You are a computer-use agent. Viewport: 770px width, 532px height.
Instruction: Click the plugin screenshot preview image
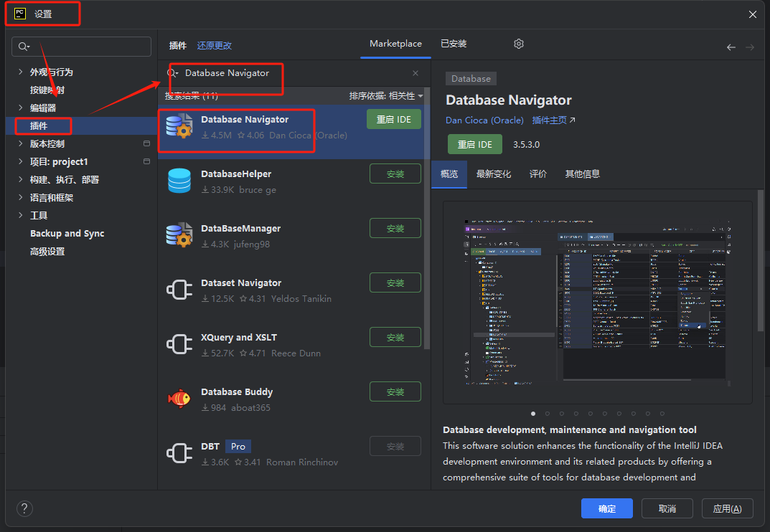pos(598,303)
